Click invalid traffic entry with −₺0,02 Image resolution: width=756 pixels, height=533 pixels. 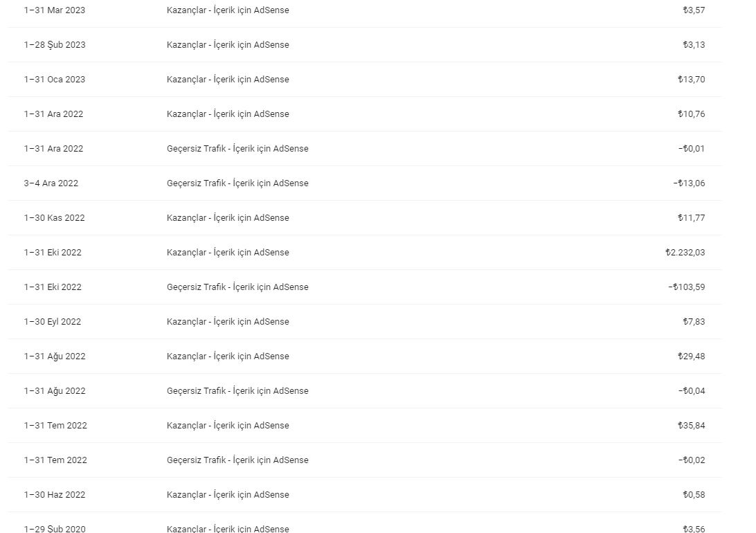pyautogui.click(x=237, y=460)
